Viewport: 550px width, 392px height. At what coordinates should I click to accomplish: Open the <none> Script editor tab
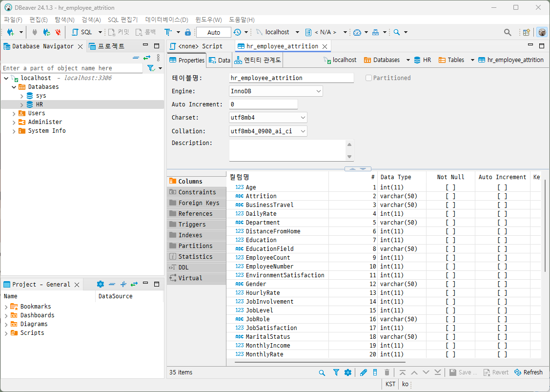(x=196, y=46)
